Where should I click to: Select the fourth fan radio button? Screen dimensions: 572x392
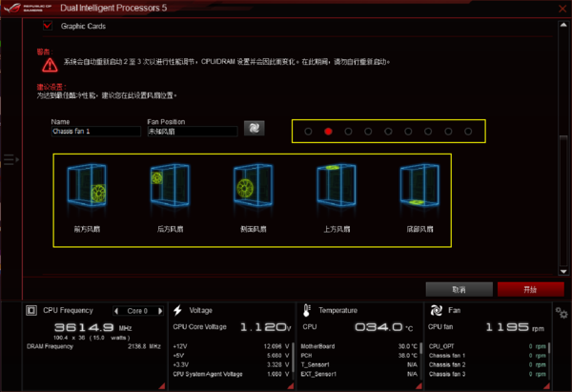(x=368, y=132)
